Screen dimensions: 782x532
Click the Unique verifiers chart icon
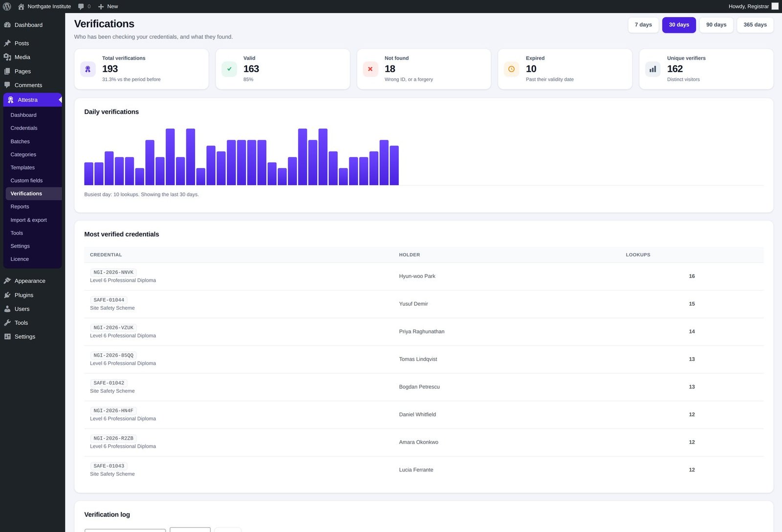click(652, 69)
